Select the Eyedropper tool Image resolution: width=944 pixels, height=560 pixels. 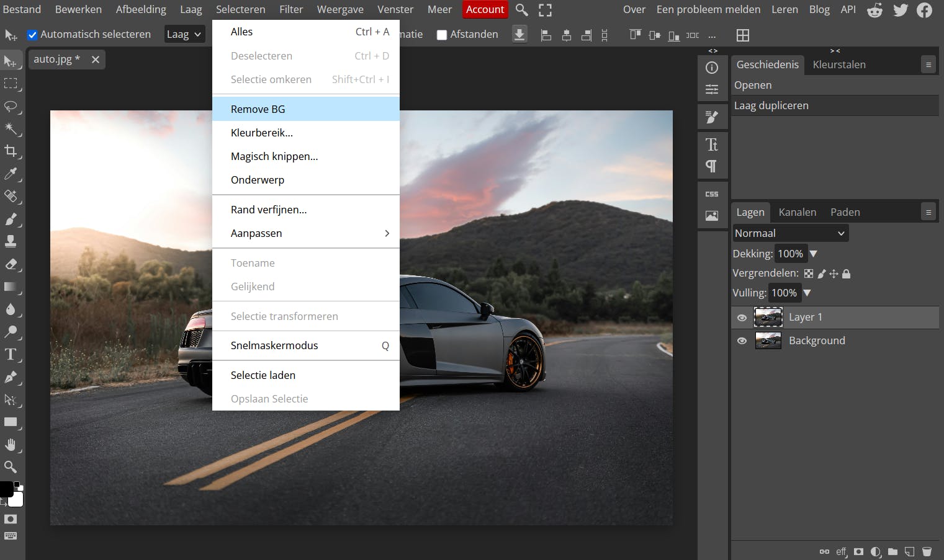click(11, 174)
